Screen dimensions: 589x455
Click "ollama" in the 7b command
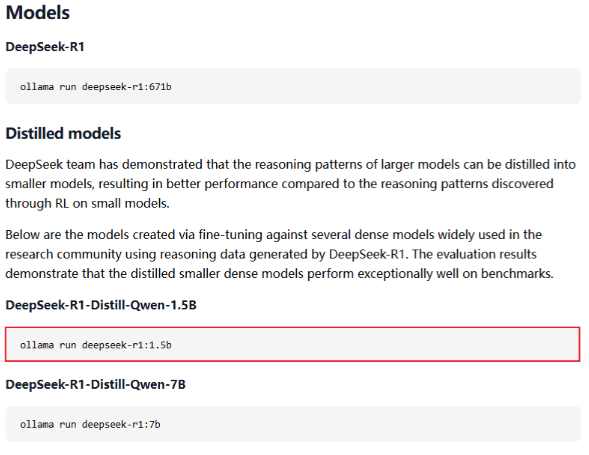[x=37, y=425]
